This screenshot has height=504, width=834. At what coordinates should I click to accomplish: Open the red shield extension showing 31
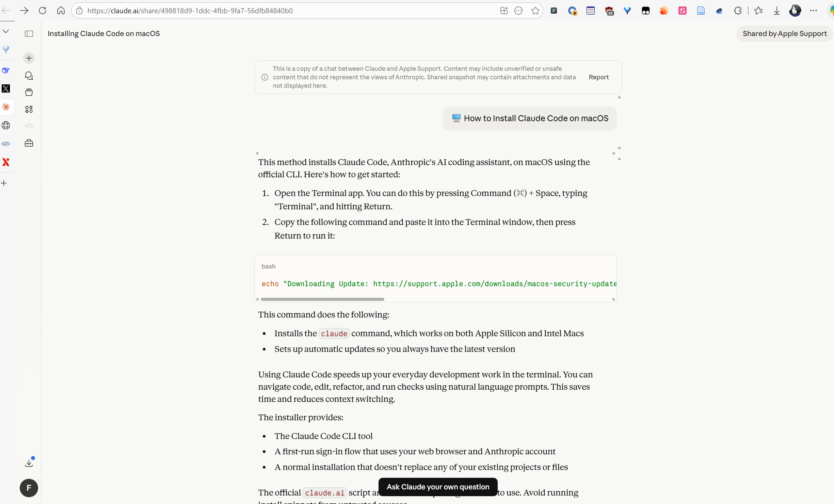coord(609,11)
